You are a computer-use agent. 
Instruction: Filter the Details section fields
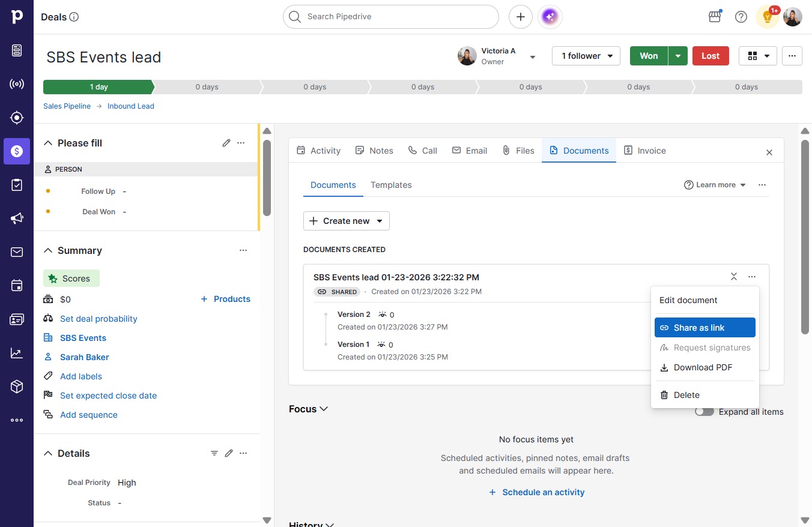click(x=214, y=453)
